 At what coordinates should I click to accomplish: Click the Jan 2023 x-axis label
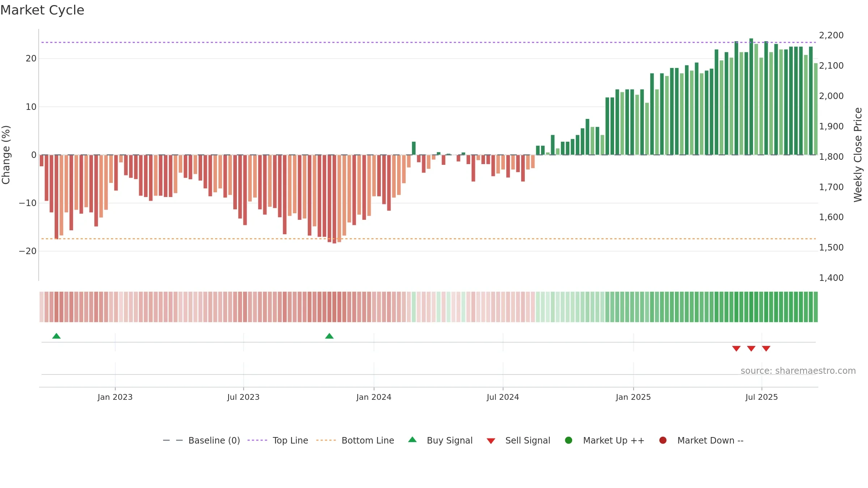(x=115, y=397)
